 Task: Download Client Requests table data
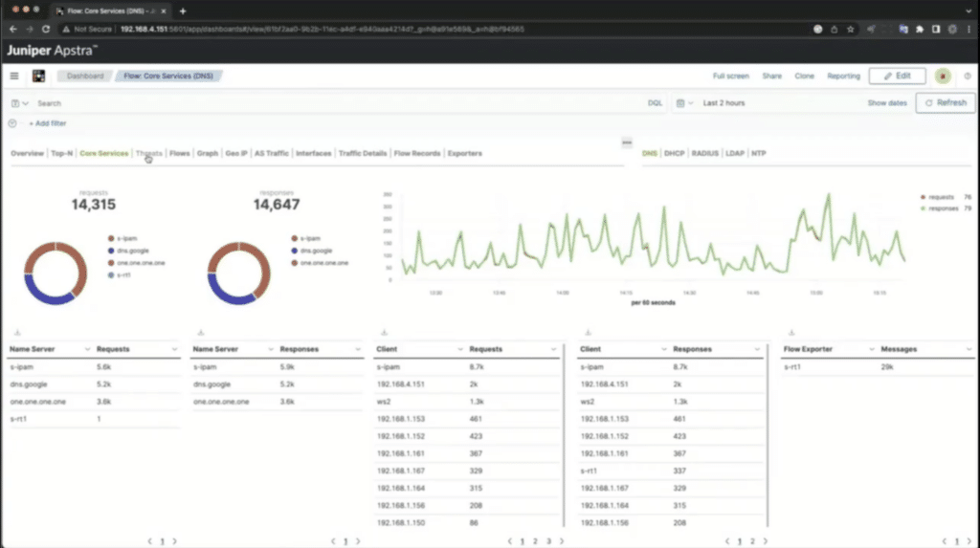(385, 333)
